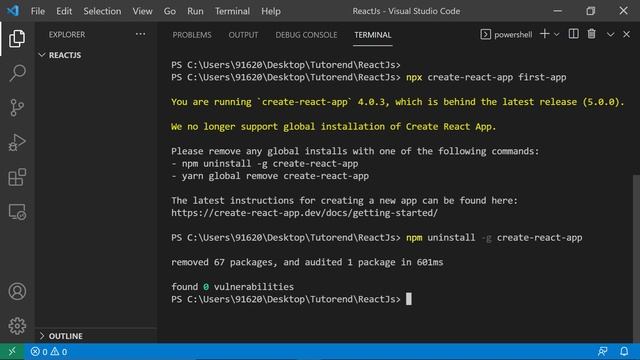This screenshot has width=640, height=360.
Task: Click 'npm uninstall -g create-react-app' prompt command
Action: click(494, 238)
